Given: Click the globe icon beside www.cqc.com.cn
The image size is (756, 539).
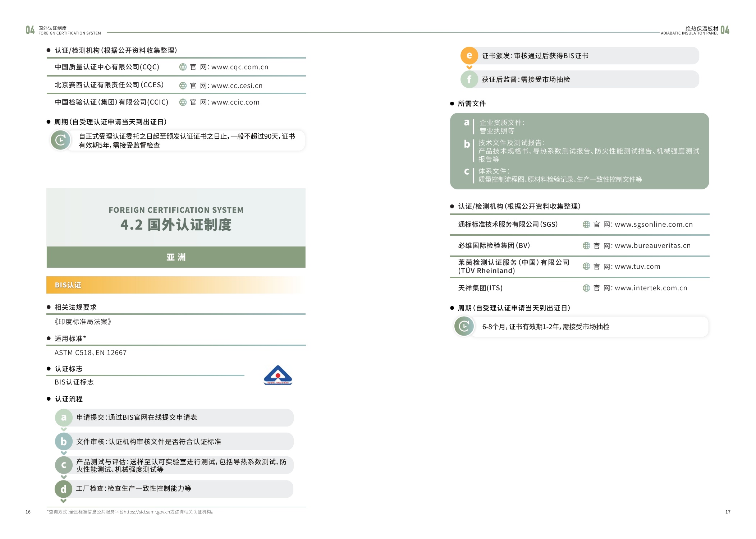Looking at the screenshot, I should coord(183,67).
